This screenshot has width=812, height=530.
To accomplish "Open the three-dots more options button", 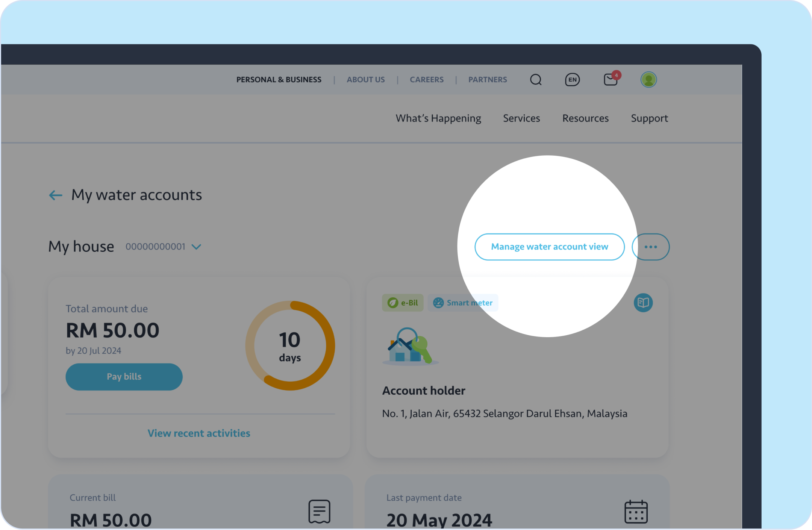I will coord(650,247).
